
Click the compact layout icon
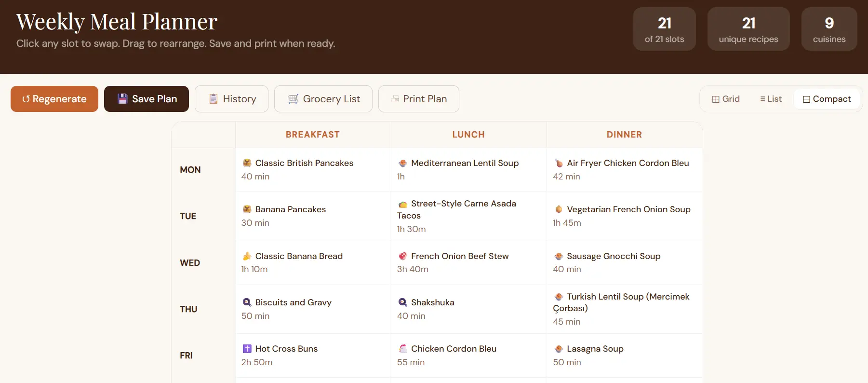pos(806,99)
